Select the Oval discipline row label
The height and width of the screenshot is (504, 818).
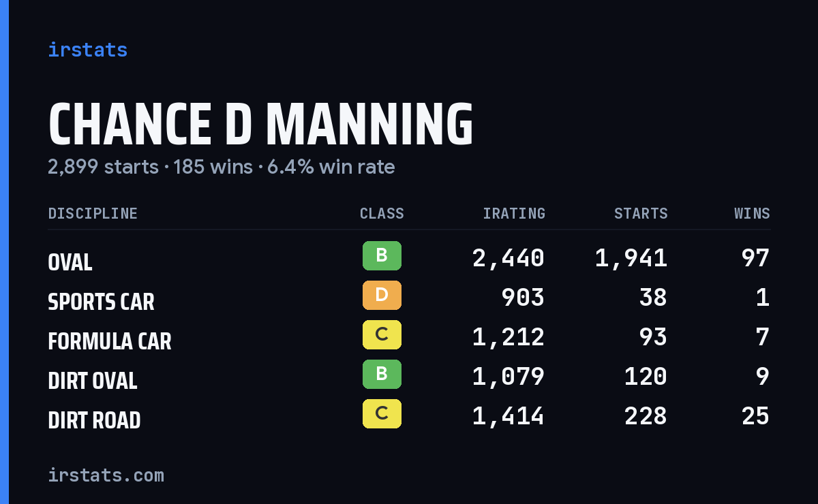click(x=70, y=262)
